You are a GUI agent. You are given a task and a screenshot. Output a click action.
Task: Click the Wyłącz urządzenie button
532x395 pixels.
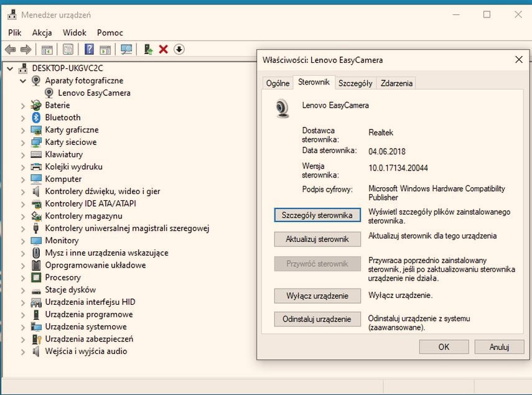point(317,295)
